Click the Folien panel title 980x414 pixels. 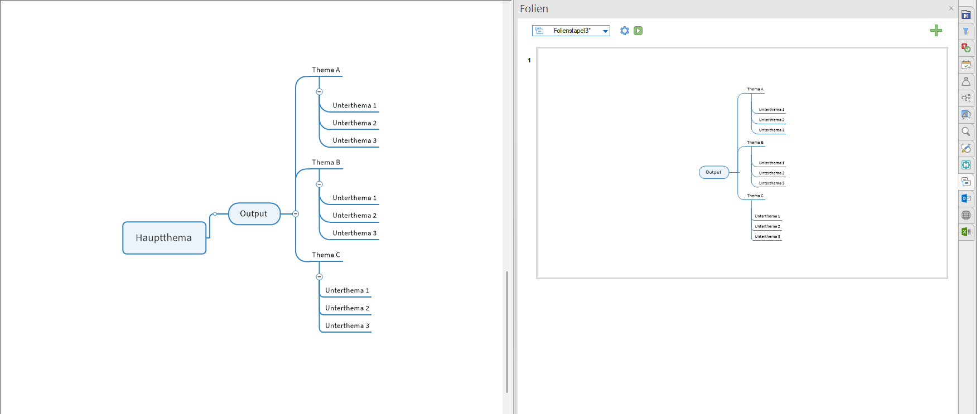point(534,9)
